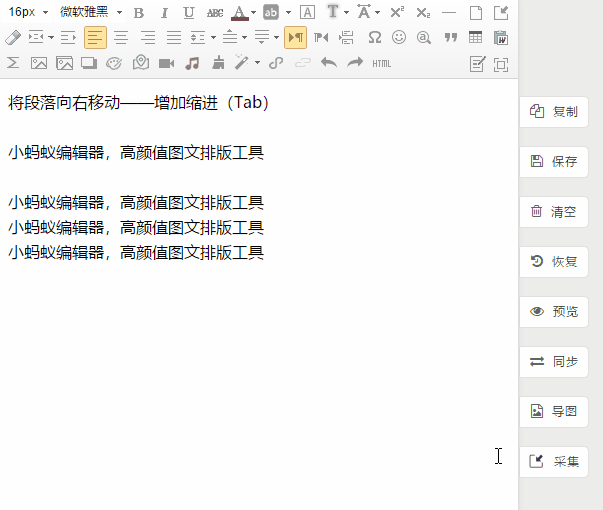The image size is (603, 510).
Task: Switch to HTML source view
Action: (381, 63)
